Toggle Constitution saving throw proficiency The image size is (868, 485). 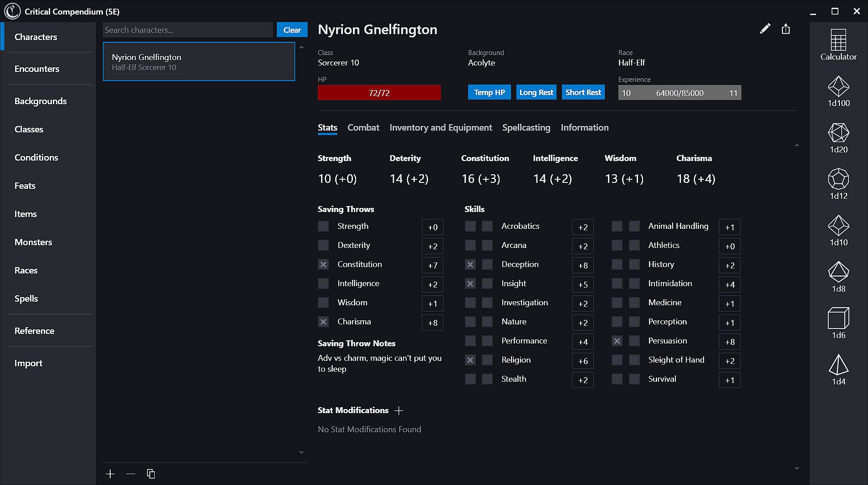323,264
